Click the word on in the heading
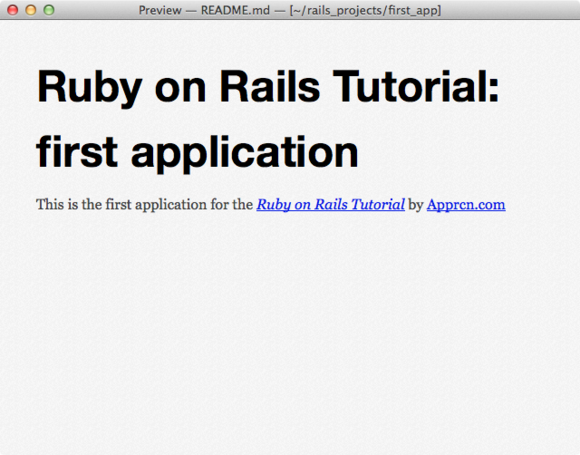580x455 pixels. click(180, 90)
